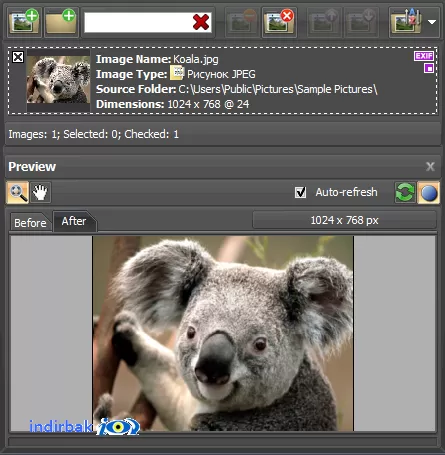Image resolution: width=445 pixels, height=455 pixels.
Task: Click the Sort Images icon
Action: click(407, 22)
